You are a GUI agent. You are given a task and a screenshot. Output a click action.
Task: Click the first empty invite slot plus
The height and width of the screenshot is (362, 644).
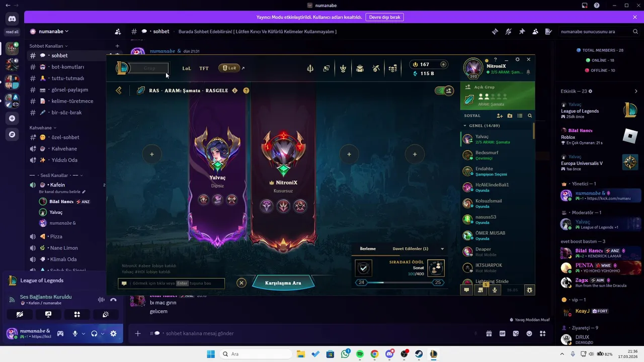click(152, 154)
